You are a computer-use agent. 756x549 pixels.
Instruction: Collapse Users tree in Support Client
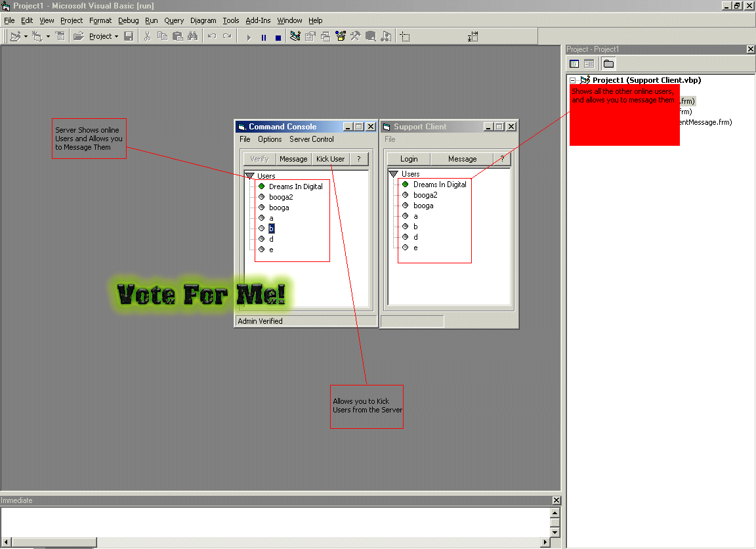(x=394, y=174)
